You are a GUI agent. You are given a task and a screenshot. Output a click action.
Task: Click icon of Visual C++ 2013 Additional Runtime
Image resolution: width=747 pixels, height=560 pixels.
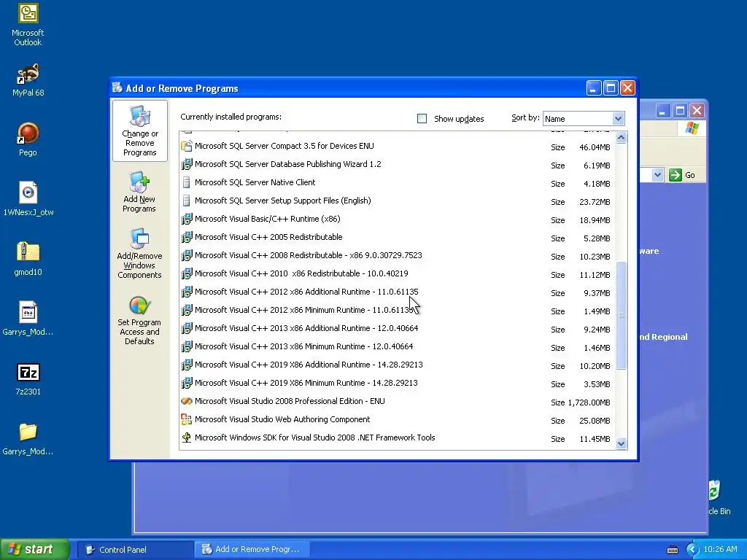(x=187, y=328)
